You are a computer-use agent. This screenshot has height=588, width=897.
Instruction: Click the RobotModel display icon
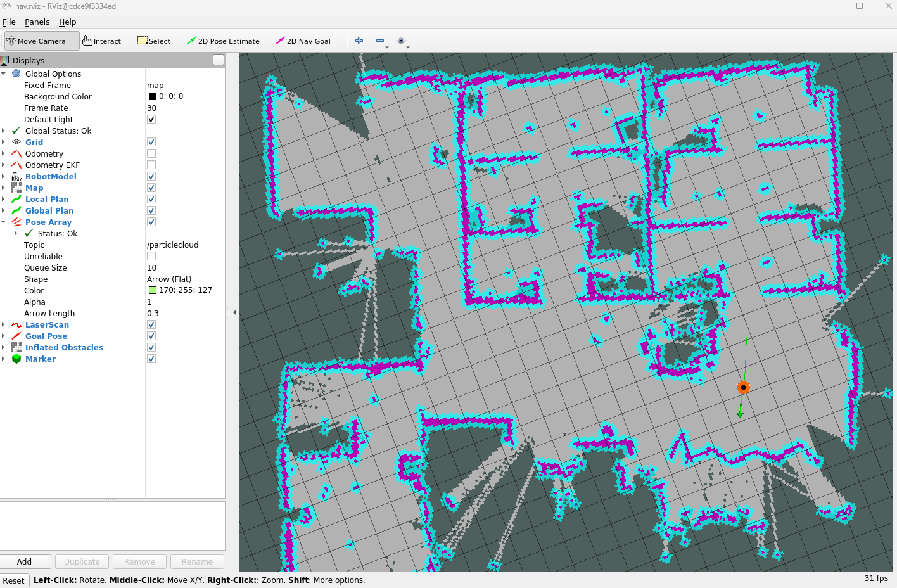click(x=16, y=176)
